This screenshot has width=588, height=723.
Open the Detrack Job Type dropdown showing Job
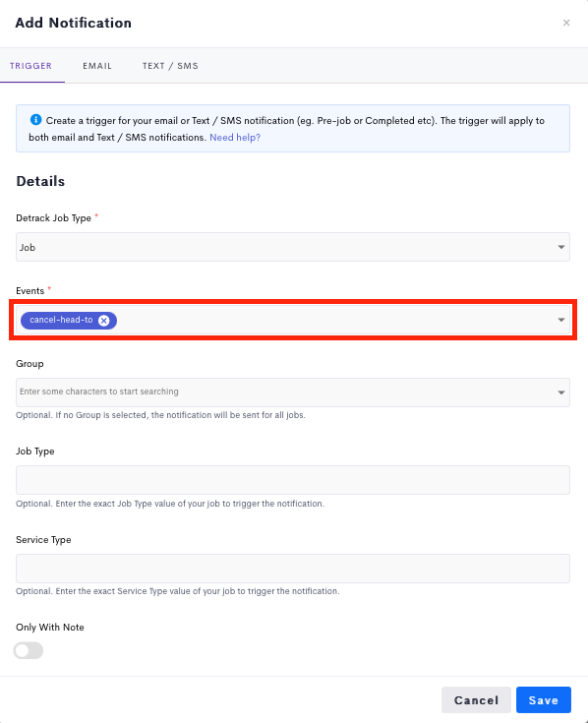[x=293, y=247]
